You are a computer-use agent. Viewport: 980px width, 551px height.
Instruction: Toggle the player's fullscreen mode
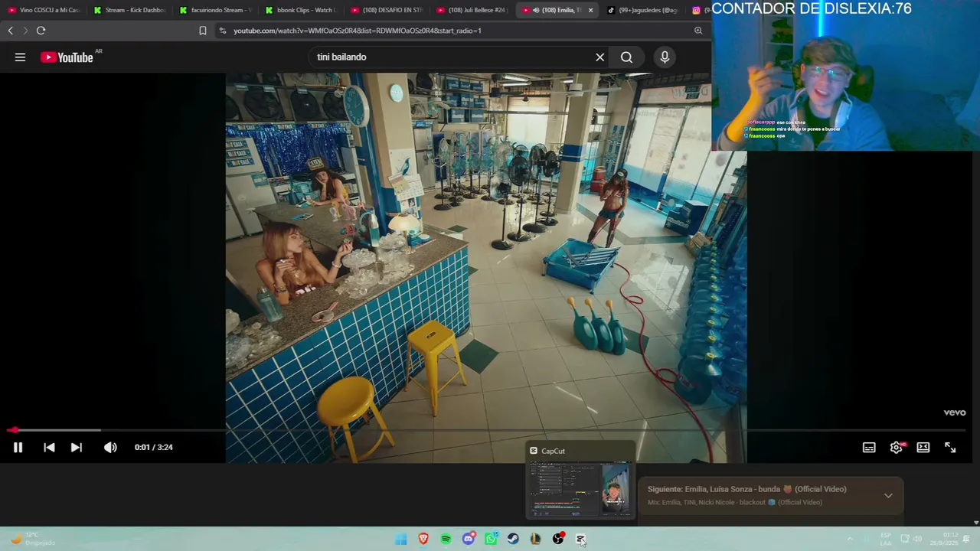[x=950, y=448]
